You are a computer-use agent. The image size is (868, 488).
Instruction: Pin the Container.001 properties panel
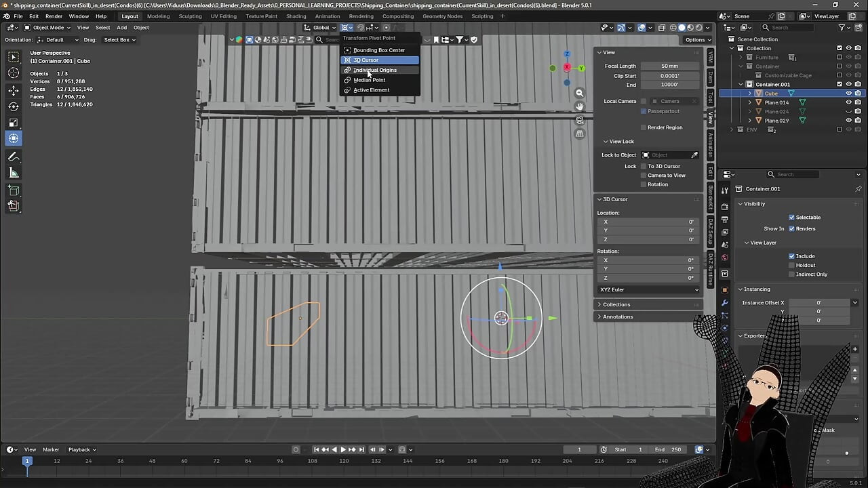[859, 188]
